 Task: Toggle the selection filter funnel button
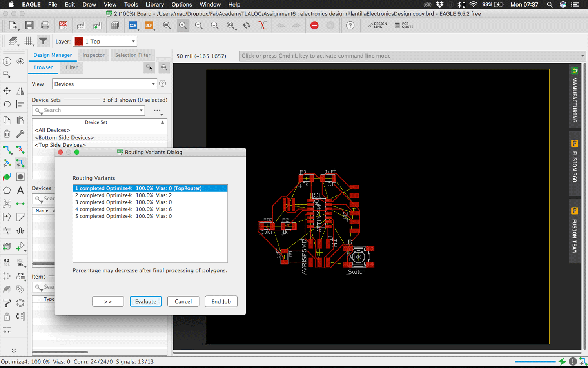[x=43, y=41]
